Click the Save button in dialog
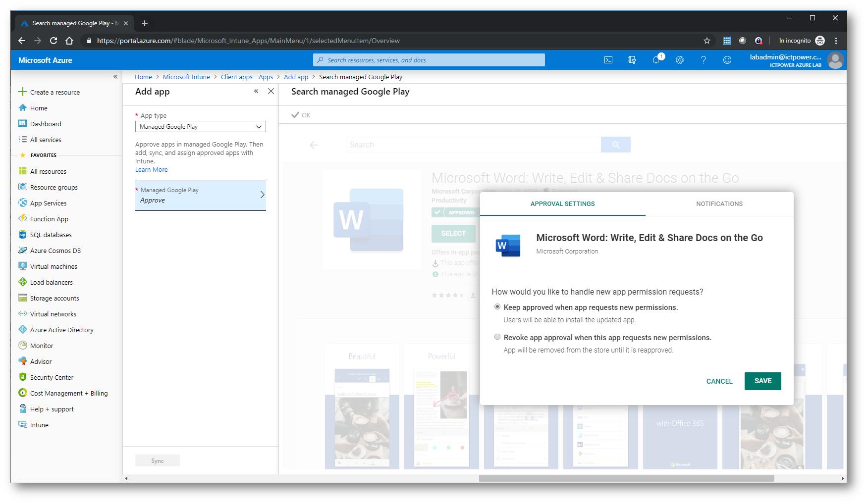The width and height of the screenshot is (868, 504). (763, 381)
